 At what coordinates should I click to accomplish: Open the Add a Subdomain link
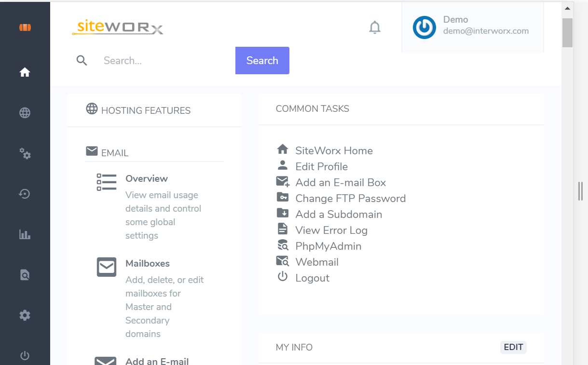coord(339,214)
